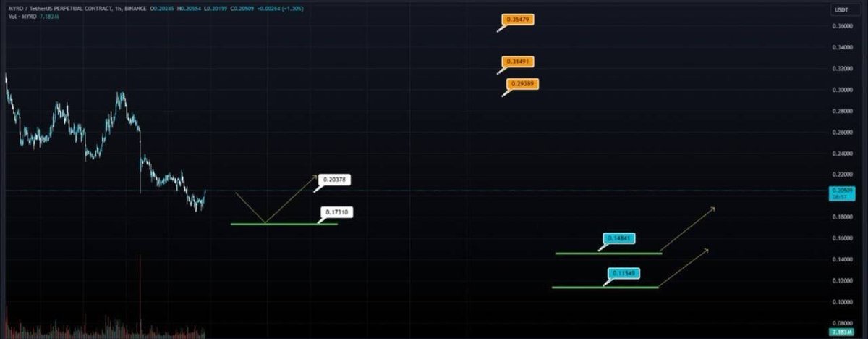
Task: Click the cyan 0.14841 price label
Action: [620, 238]
